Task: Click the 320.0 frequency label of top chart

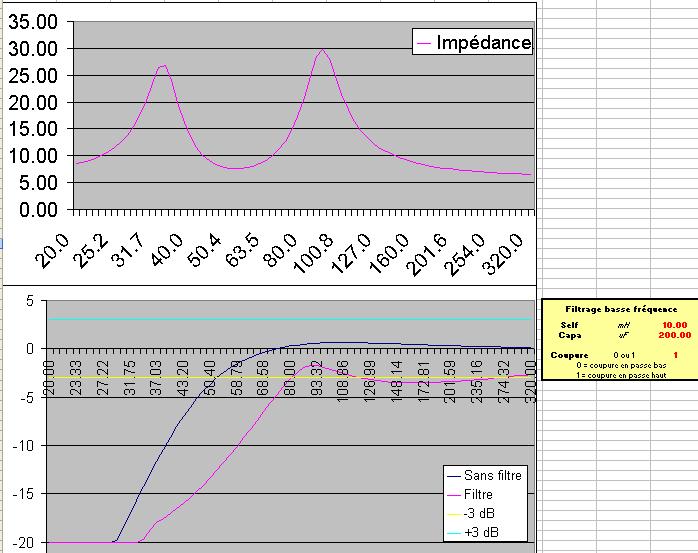Action: [x=503, y=253]
